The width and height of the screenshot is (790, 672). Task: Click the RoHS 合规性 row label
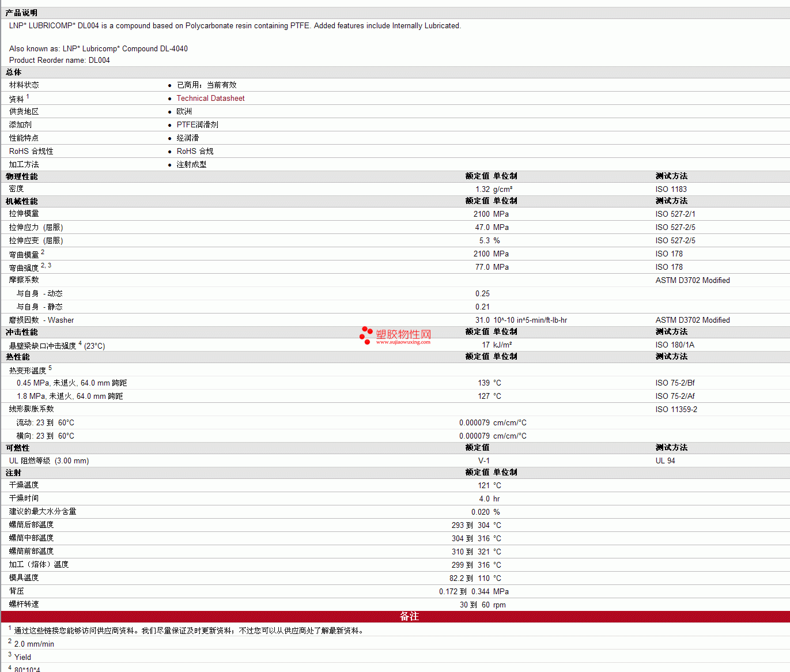click(x=31, y=152)
